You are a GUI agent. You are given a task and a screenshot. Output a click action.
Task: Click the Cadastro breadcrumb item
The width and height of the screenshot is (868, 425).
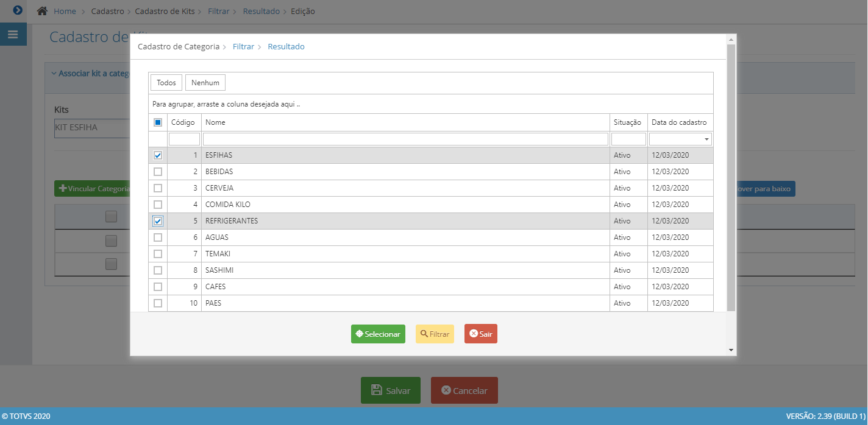[107, 11]
